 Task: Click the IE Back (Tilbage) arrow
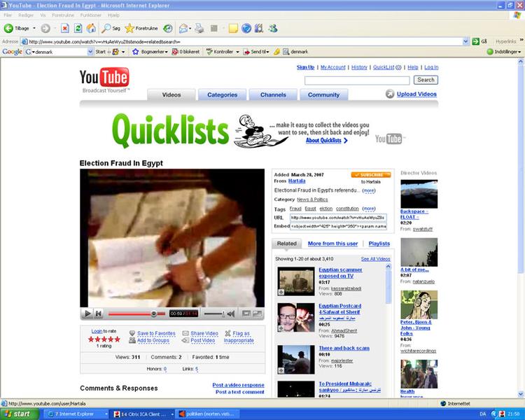coord(8,29)
